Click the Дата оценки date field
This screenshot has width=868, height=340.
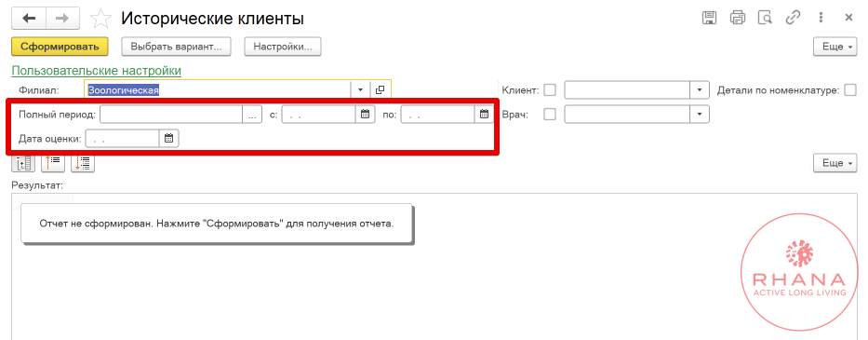[x=123, y=139]
